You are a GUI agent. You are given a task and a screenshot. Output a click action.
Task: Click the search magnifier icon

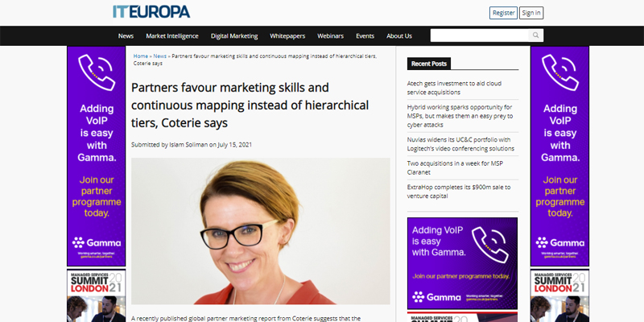pyautogui.click(x=535, y=35)
